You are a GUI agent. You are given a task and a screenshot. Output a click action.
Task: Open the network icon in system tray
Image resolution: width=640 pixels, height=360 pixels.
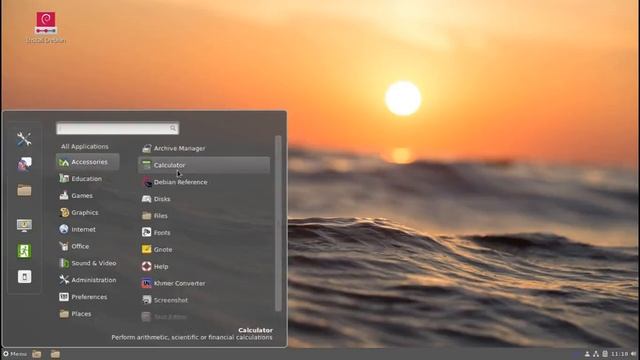pyautogui.click(x=596, y=354)
